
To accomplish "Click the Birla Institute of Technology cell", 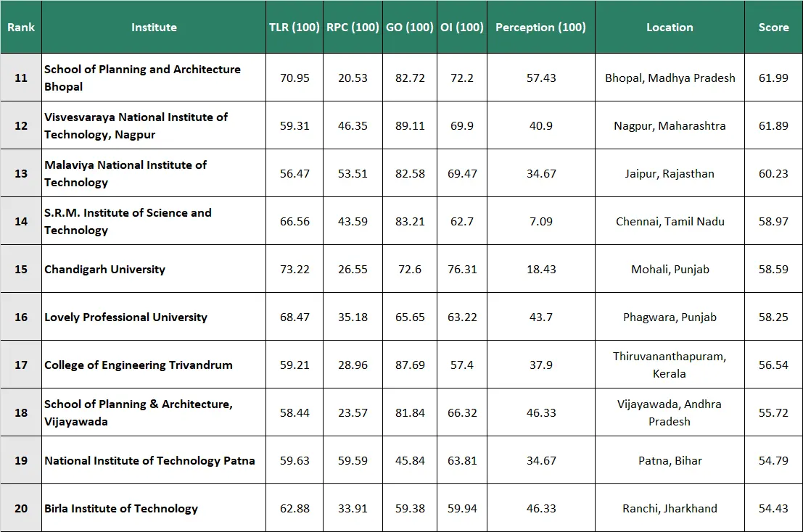I will [120, 508].
